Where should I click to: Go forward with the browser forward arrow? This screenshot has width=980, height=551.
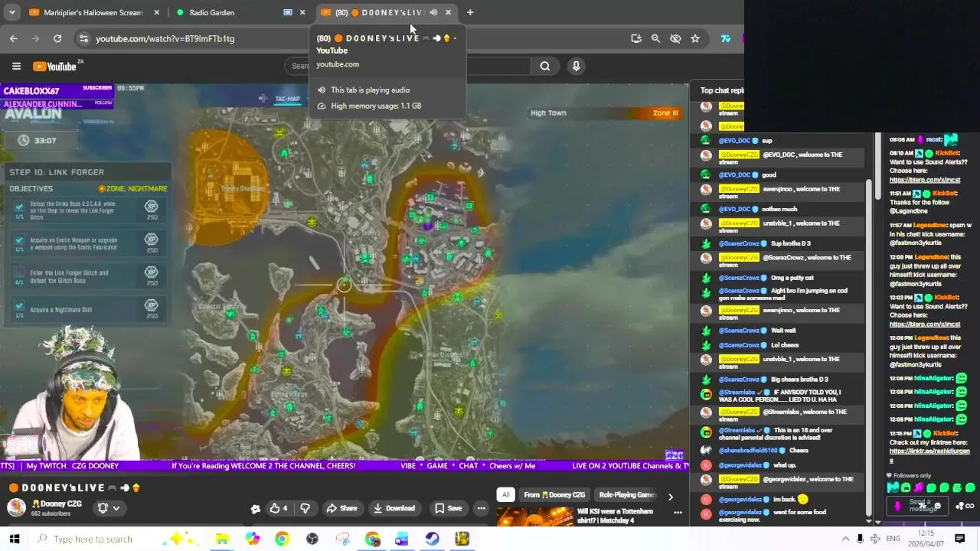(x=35, y=38)
